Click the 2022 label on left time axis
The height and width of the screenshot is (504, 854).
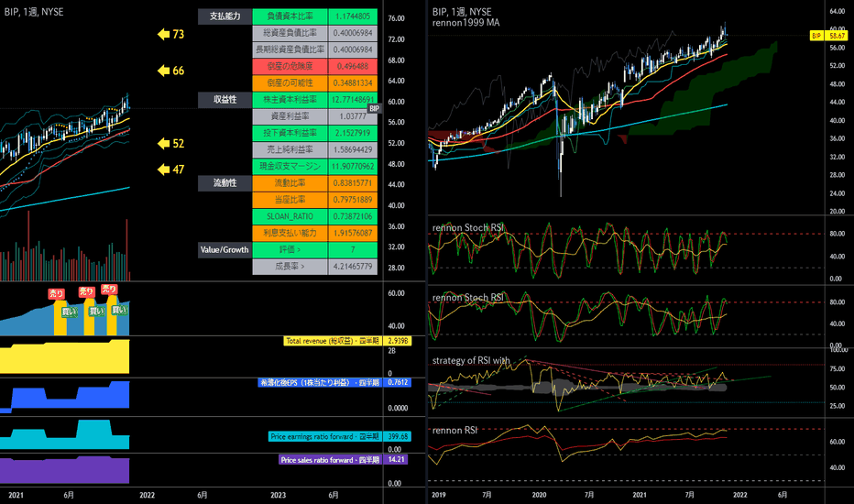(147, 495)
